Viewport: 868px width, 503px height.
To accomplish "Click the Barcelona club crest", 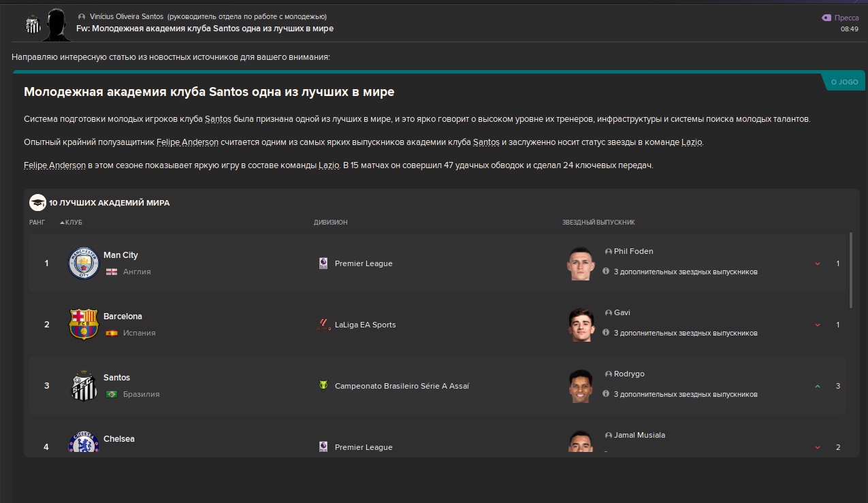I will [x=84, y=325].
